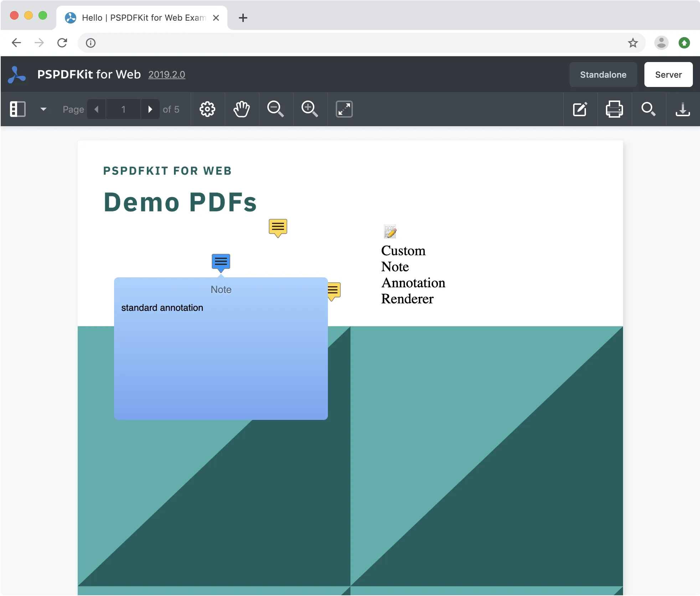Viewport: 700px width, 596px height.
Task: Open a new browser tab
Action: click(x=243, y=18)
